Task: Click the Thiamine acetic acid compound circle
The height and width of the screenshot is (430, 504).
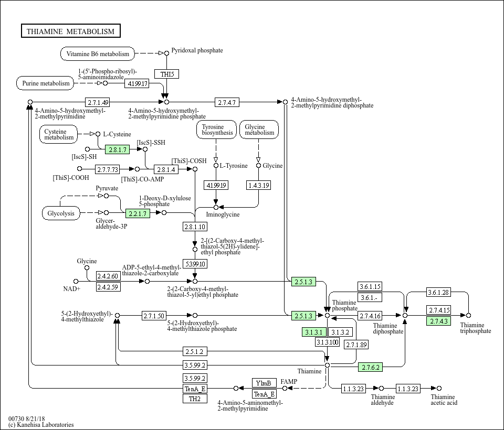Action: pos(439,388)
